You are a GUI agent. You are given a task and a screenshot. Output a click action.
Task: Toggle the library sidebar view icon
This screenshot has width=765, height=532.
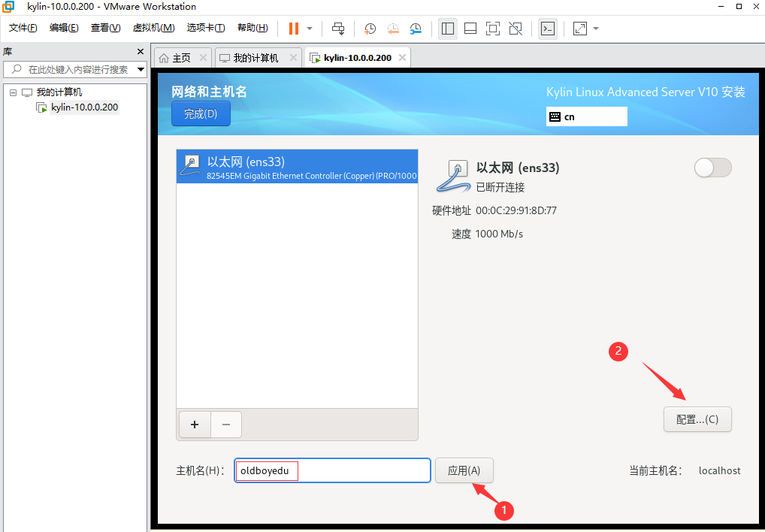click(447, 29)
